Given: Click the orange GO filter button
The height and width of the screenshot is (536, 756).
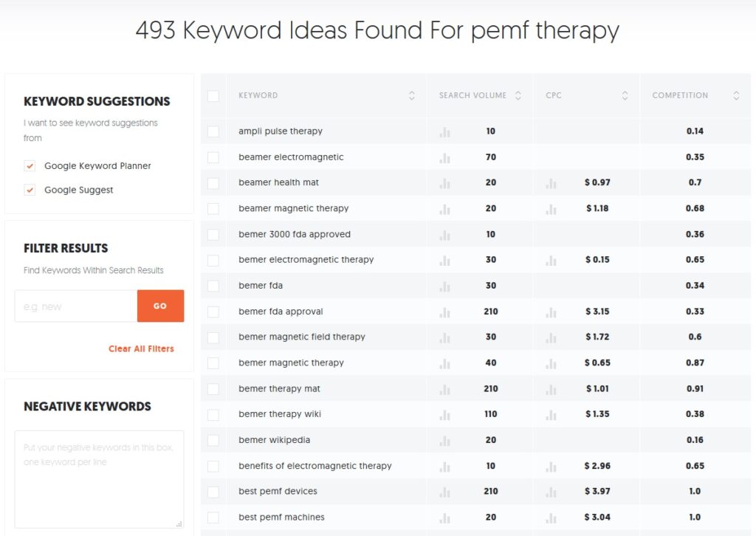Looking at the screenshot, I should click(x=160, y=306).
